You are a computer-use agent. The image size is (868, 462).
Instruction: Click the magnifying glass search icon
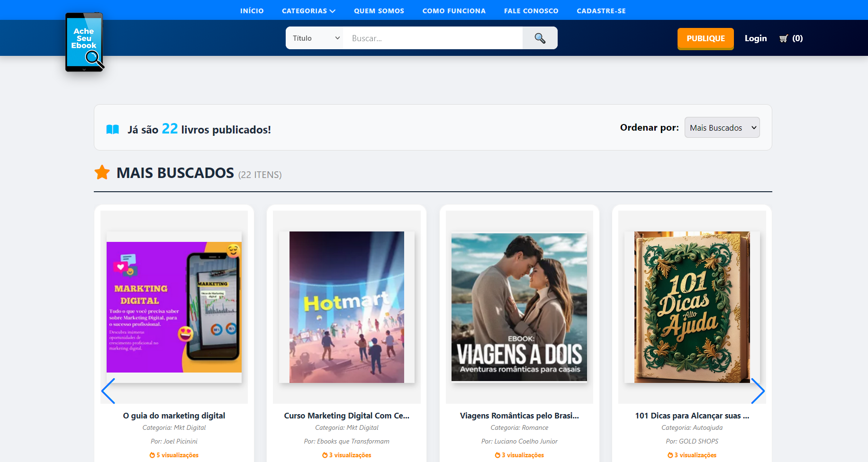coord(540,38)
